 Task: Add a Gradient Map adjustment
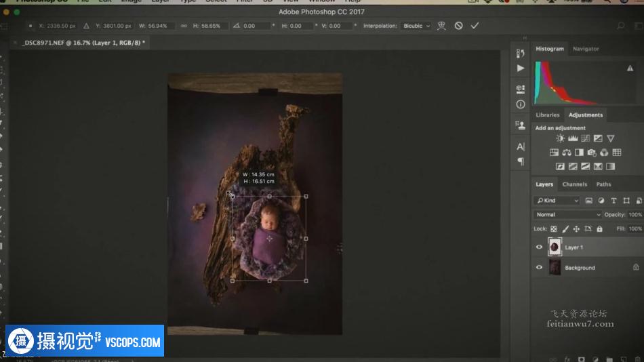pyautogui.click(x=611, y=166)
